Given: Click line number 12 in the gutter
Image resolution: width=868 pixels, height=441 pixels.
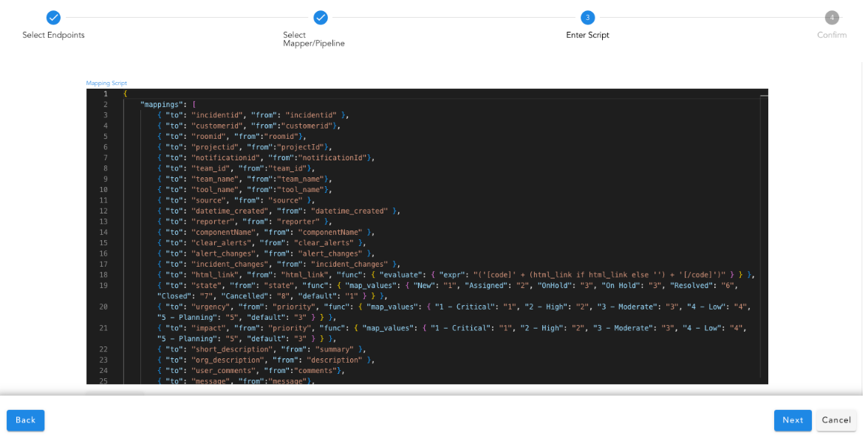Looking at the screenshot, I should (103, 211).
